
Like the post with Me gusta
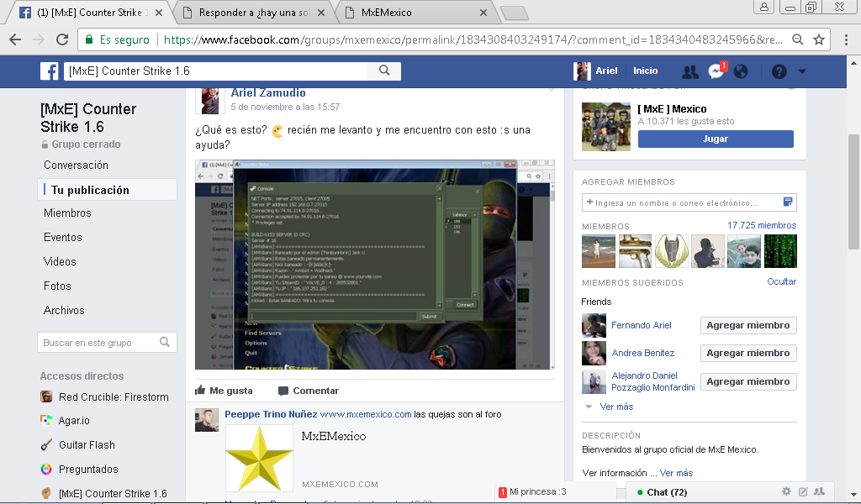224,391
